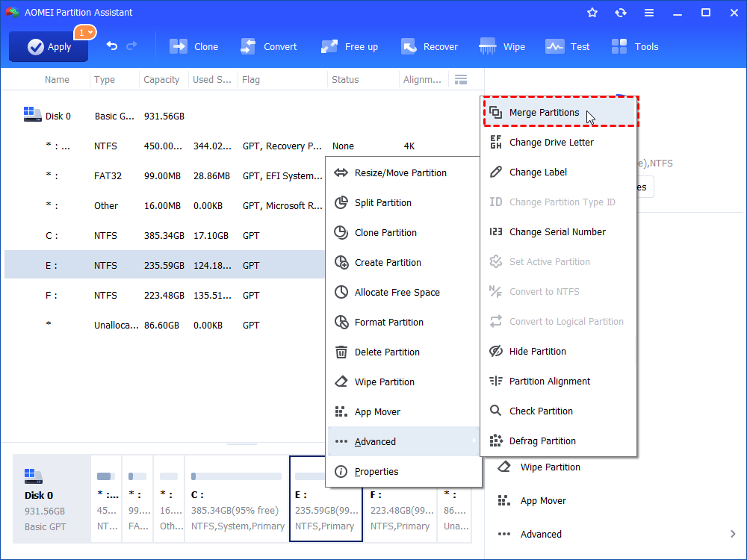Select the 16.00MB Other partition row
Image resolution: width=747 pixels, height=560 pixels.
pos(164,206)
